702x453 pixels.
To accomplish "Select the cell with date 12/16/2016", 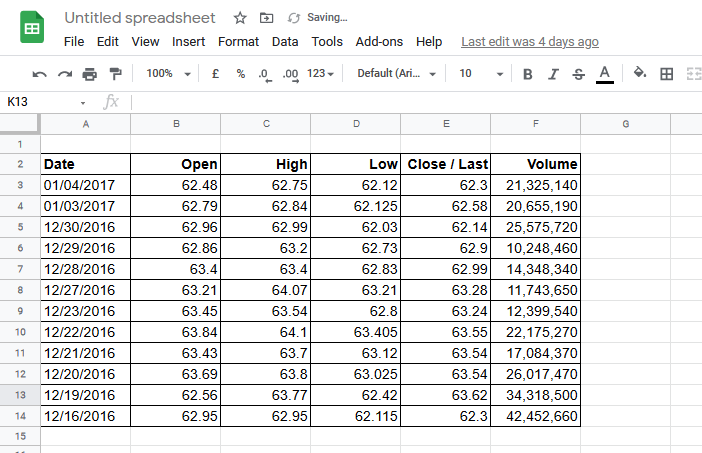I will [x=86, y=416].
